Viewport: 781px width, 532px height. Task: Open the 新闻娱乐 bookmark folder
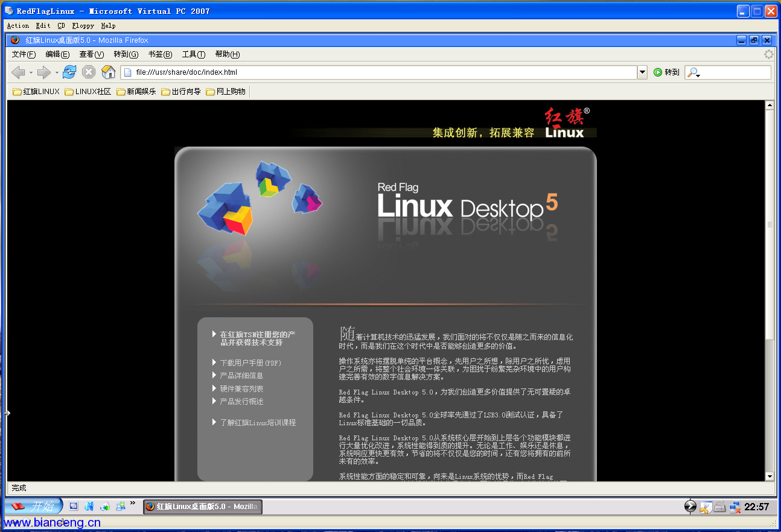pyautogui.click(x=136, y=92)
